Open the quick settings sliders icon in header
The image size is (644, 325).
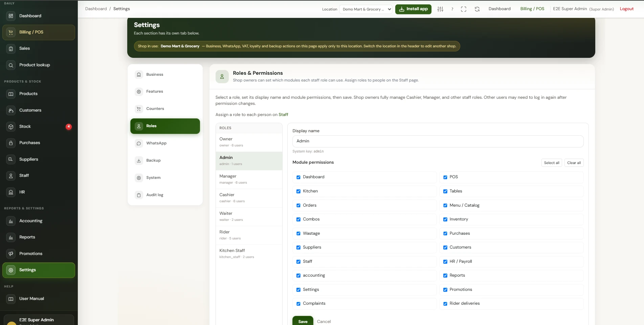tap(440, 9)
